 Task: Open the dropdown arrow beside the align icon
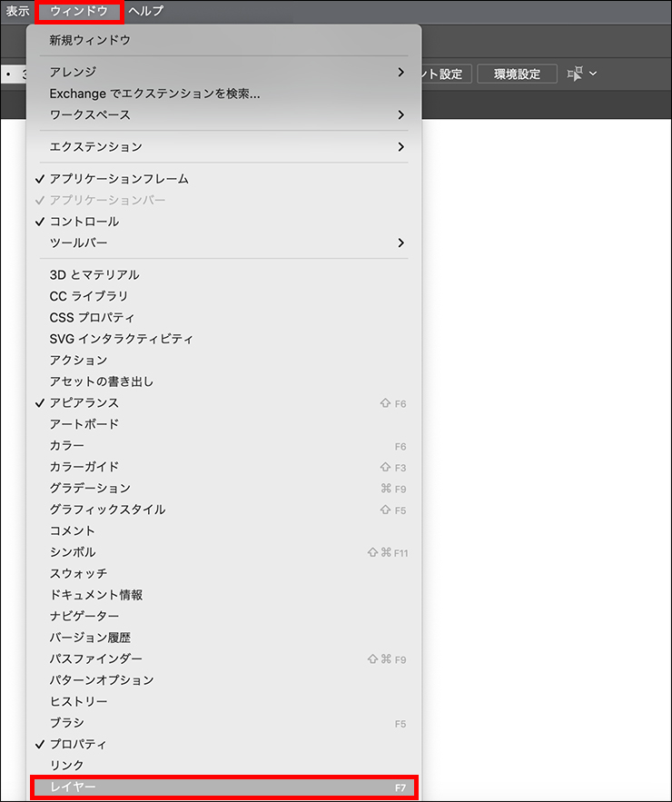coord(593,74)
